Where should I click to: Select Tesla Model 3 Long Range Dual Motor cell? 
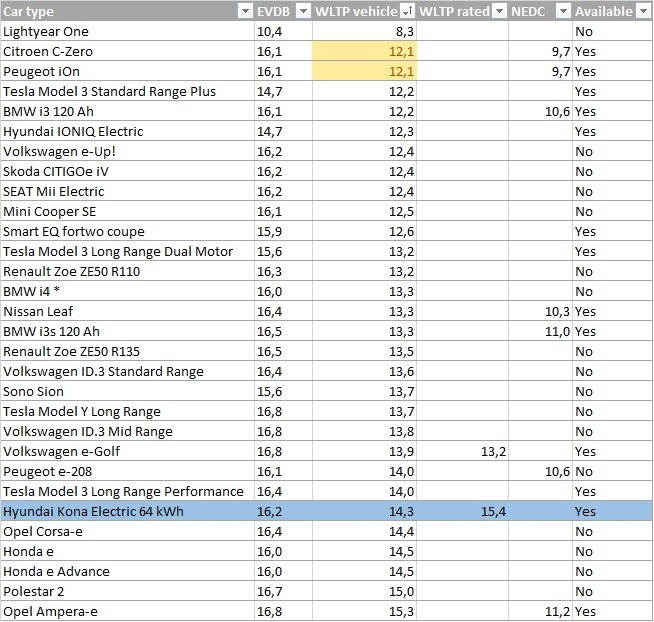(128, 252)
